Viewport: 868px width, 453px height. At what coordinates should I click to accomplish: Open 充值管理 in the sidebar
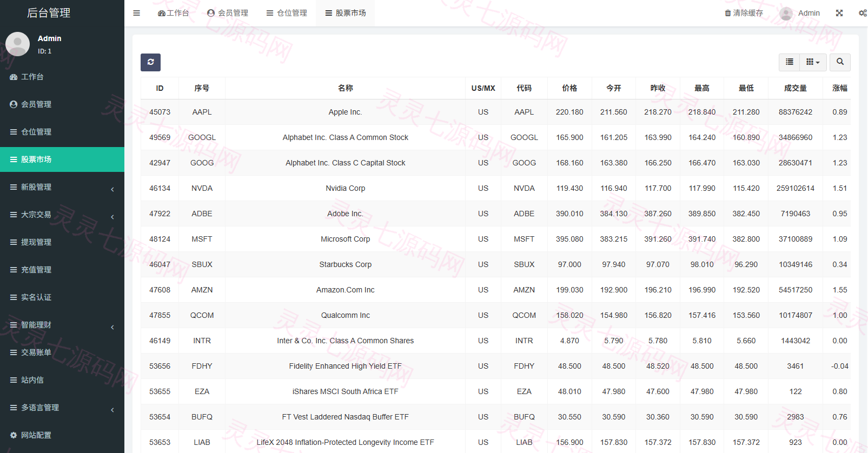pyautogui.click(x=62, y=270)
